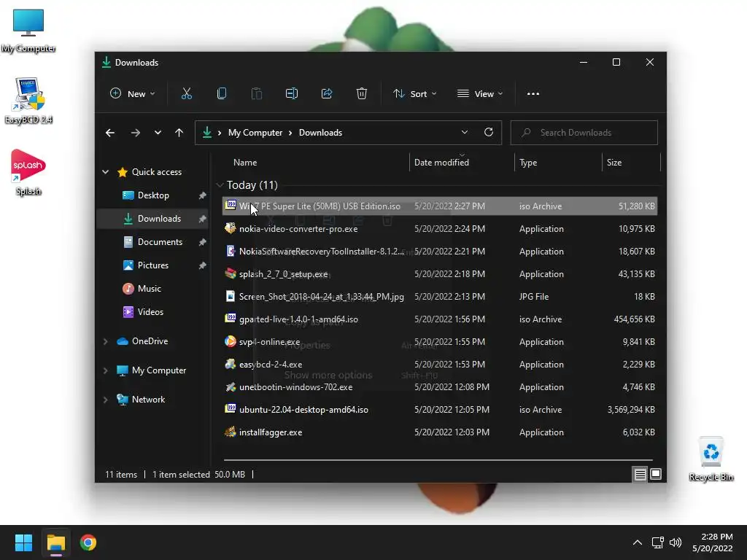Image resolution: width=747 pixels, height=560 pixels.
Task: Unpin Desktop using its pin icon
Action: point(203,195)
